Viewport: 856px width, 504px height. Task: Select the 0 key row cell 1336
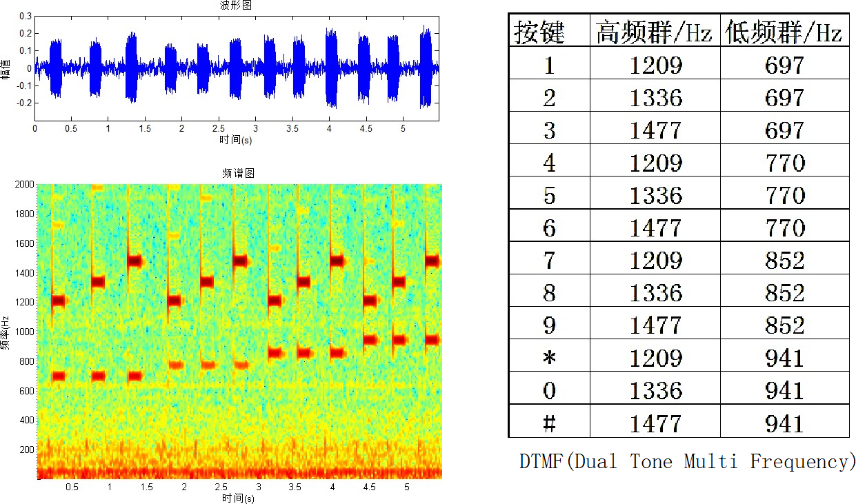pyautogui.click(x=654, y=390)
